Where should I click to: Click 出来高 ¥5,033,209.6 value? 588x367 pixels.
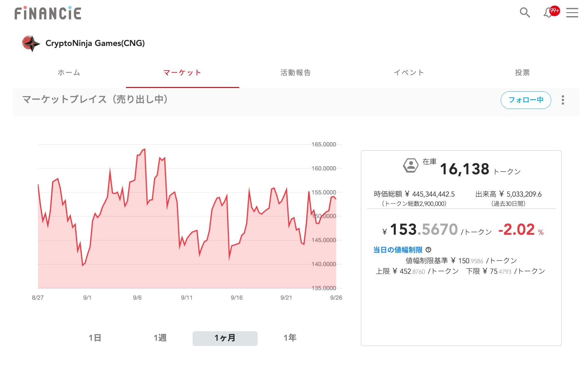[x=509, y=194]
